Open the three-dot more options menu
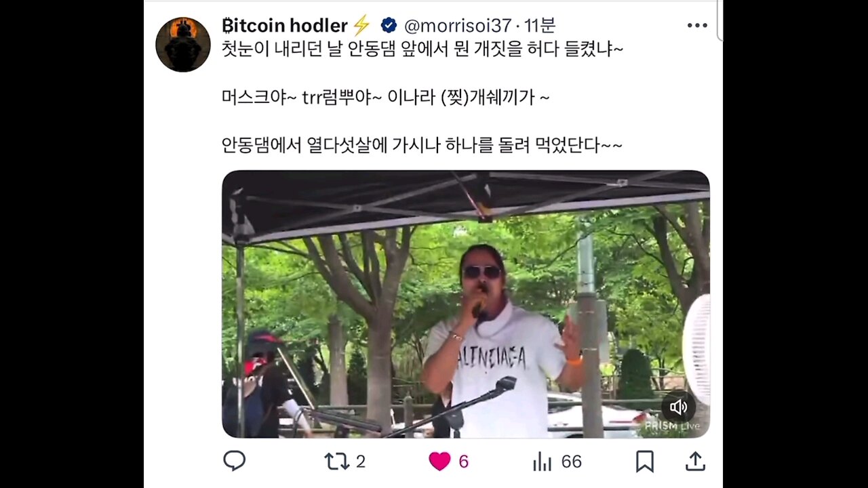 coord(697,26)
